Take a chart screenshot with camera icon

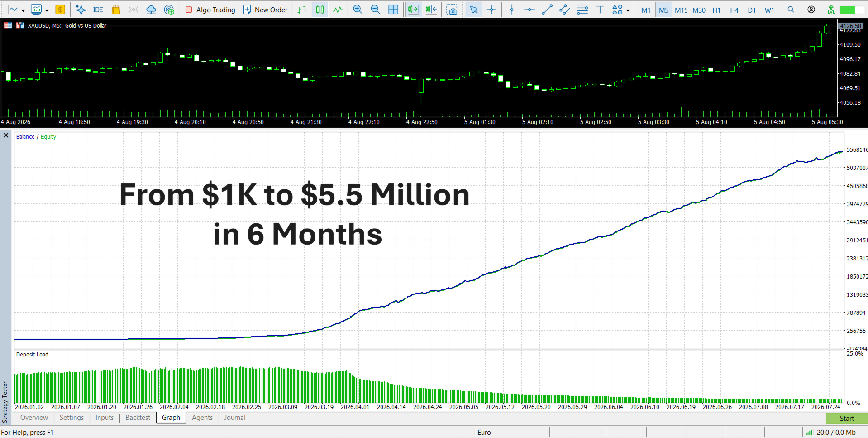pos(452,10)
